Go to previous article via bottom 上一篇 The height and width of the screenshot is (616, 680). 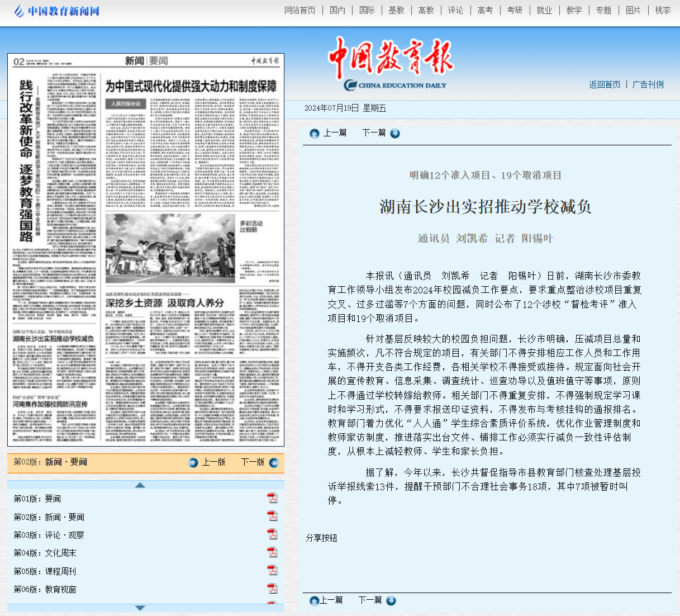(331, 600)
